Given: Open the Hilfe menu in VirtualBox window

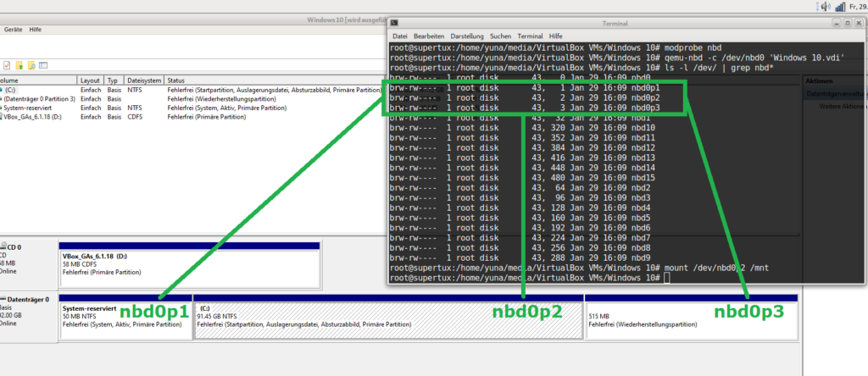Looking at the screenshot, I should coord(36,30).
